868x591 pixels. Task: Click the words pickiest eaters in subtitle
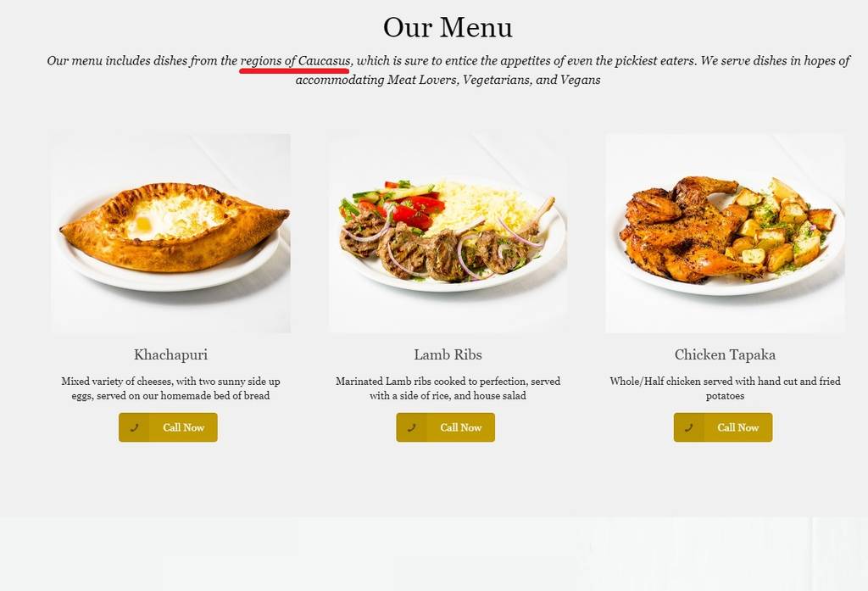pyautogui.click(x=655, y=60)
